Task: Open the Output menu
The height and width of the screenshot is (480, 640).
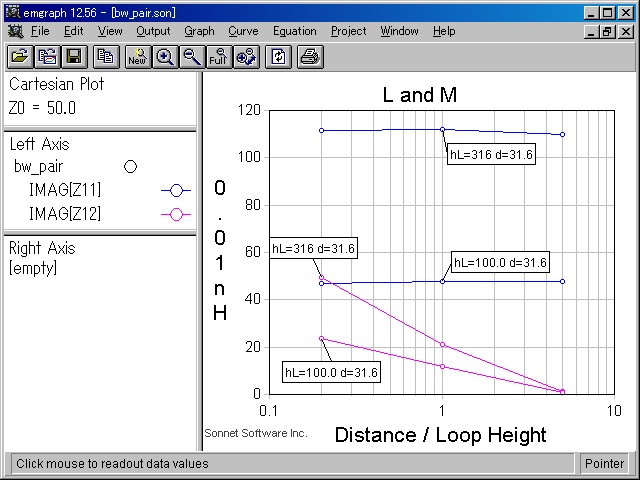Action: coord(153,31)
